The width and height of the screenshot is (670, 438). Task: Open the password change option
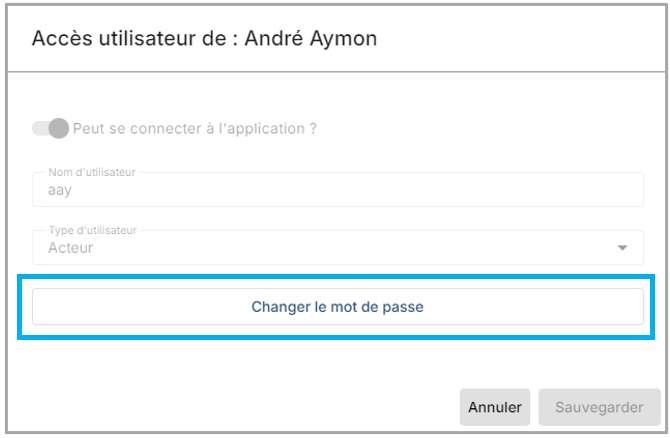click(337, 307)
